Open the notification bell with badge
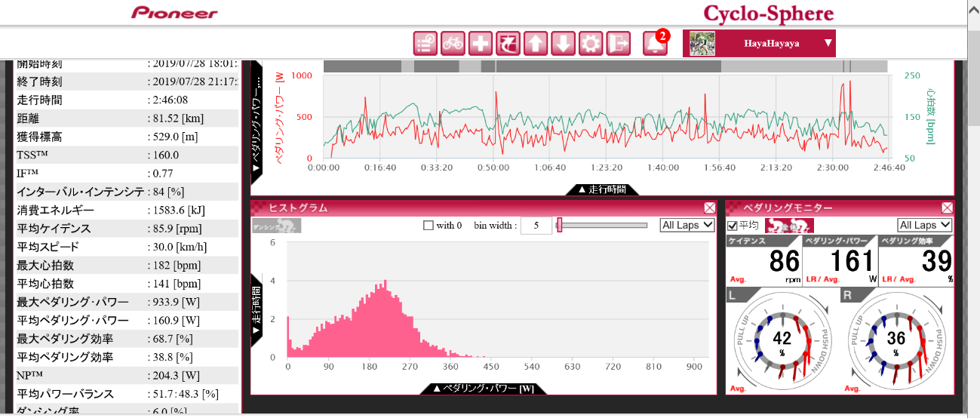980x418 pixels. pos(654,44)
